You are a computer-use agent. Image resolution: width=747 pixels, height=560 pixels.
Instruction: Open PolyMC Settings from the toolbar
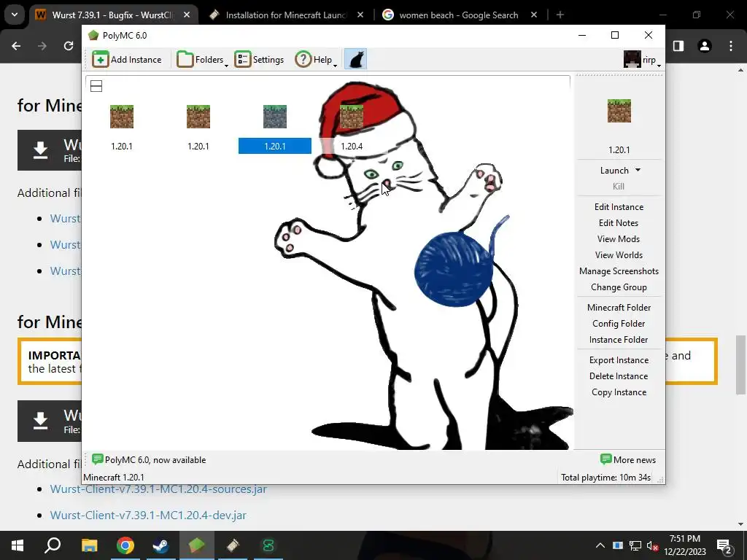pyautogui.click(x=259, y=60)
